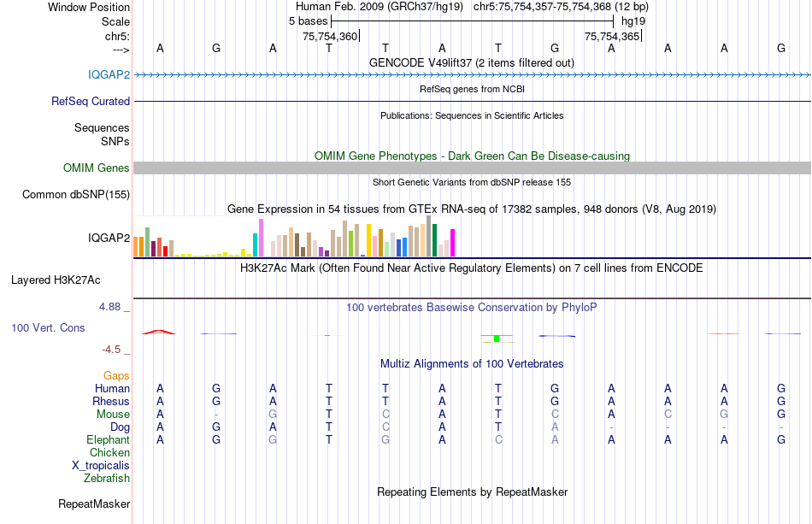Click '100 vertebrates Basewise Conservation by PhyloP'

coord(472,307)
